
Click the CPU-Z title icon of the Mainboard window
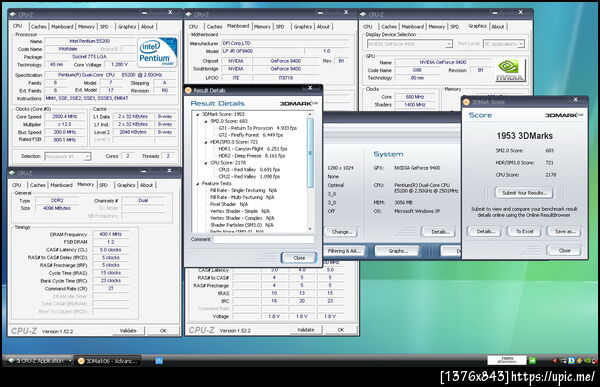point(188,15)
